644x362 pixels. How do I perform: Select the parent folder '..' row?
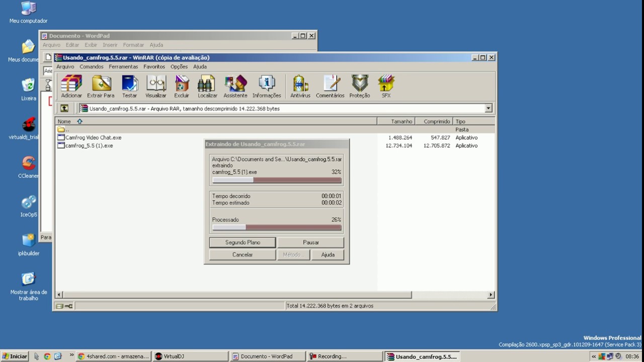coord(275,129)
